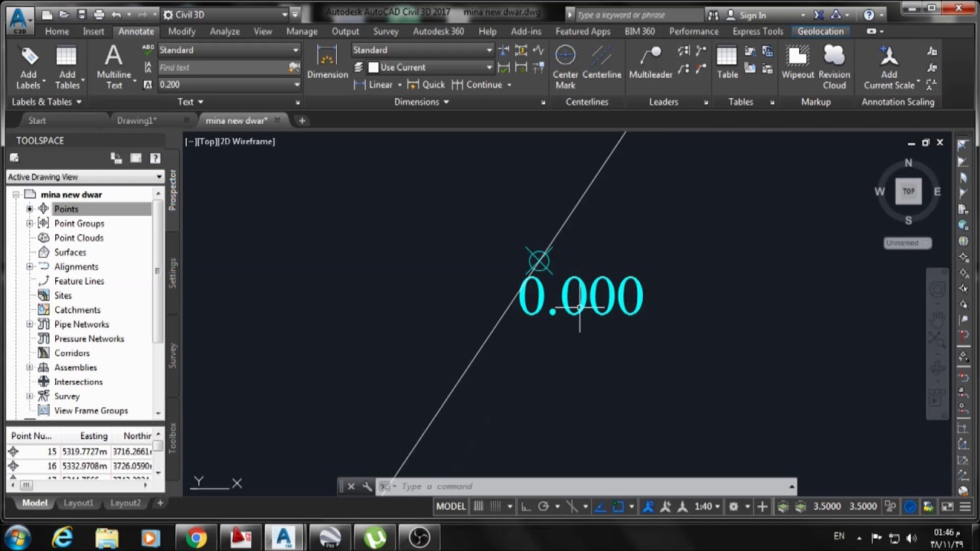Open the Survey ribbon tab
Image resolution: width=980 pixels, height=551 pixels.
386,31
